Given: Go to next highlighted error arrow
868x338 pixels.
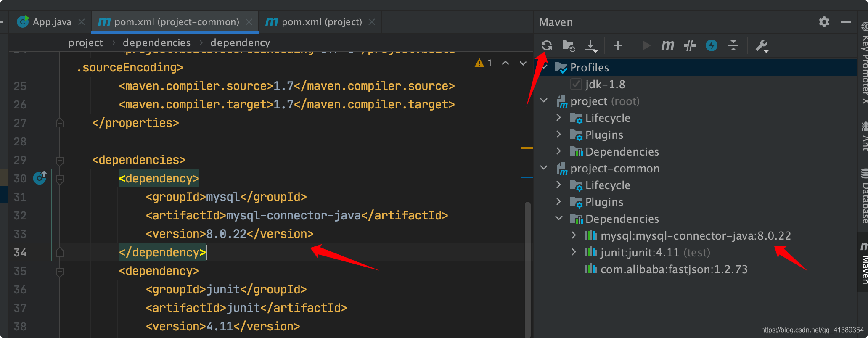Looking at the screenshot, I should point(523,63).
